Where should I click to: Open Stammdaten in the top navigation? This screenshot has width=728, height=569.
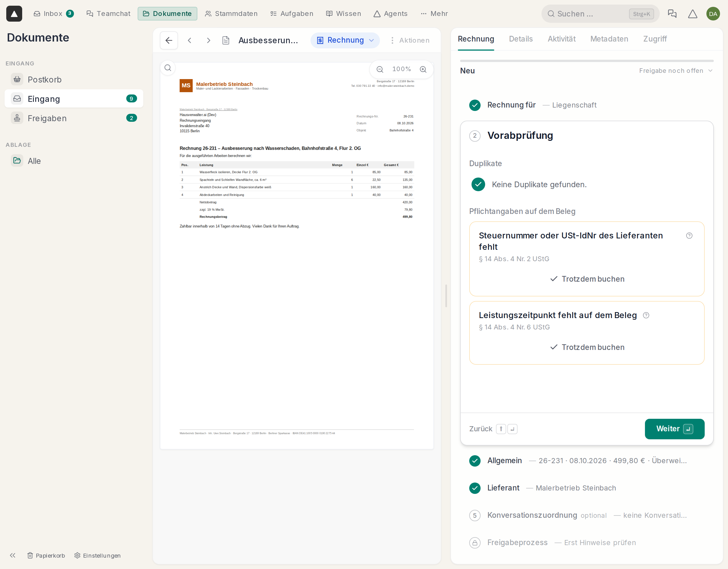click(231, 14)
